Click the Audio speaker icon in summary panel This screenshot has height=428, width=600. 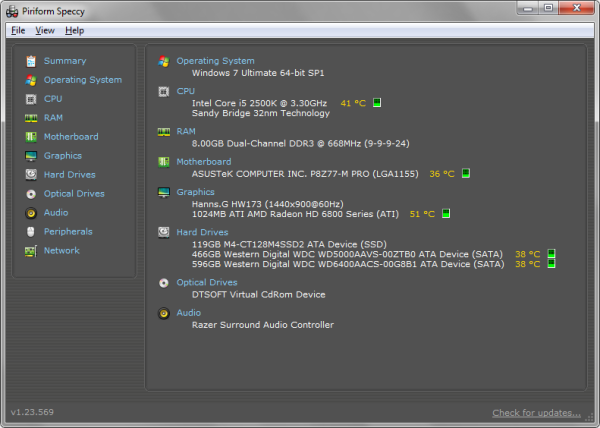point(164,314)
